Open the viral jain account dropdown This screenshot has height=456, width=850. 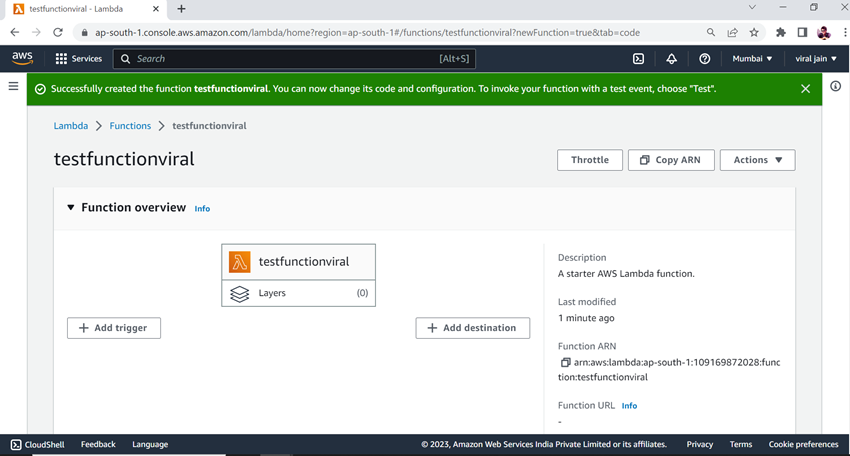click(815, 59)
